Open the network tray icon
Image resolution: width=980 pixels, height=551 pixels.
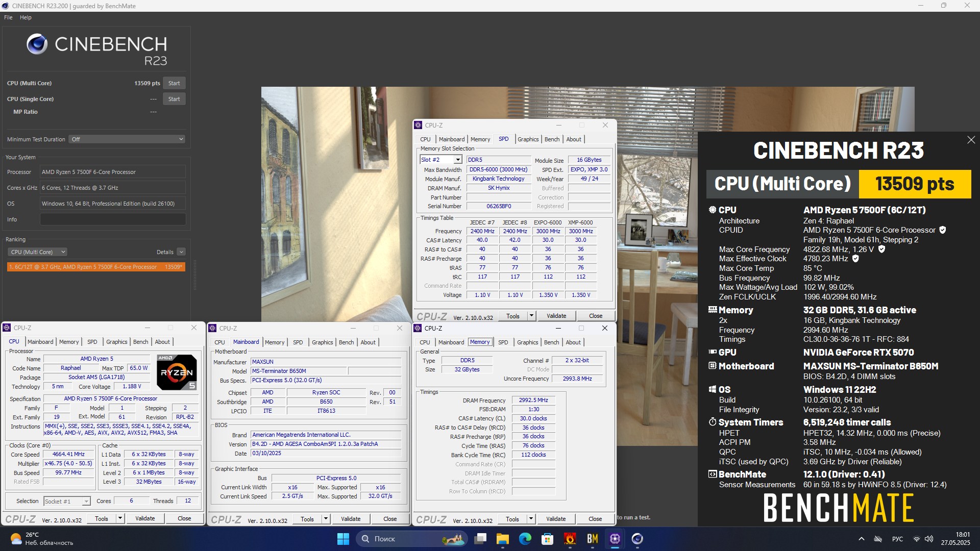(x=917, y=539)
